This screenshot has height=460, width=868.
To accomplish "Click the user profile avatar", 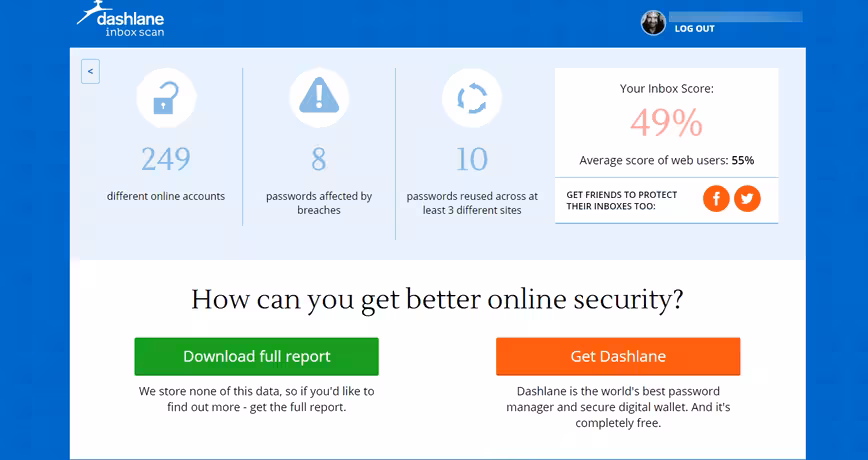I will 653,23.
